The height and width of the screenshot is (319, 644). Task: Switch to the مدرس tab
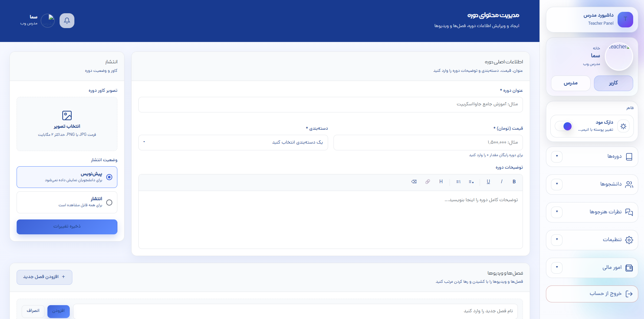click(571, 83)
